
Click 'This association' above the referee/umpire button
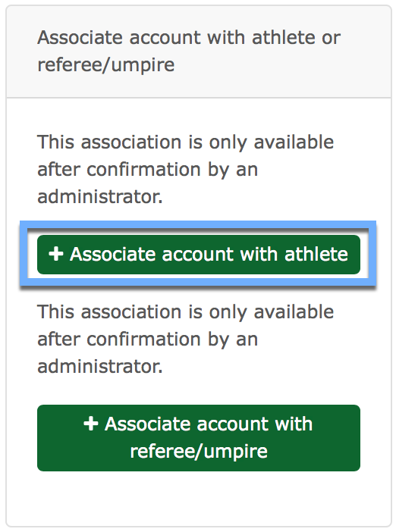point(109,311)
